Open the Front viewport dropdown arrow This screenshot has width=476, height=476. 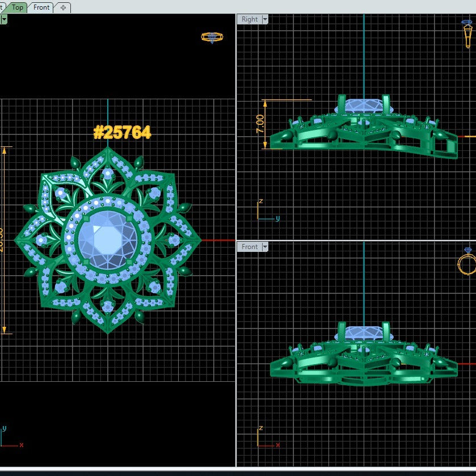pyautogui.click(x=264, y=247)
